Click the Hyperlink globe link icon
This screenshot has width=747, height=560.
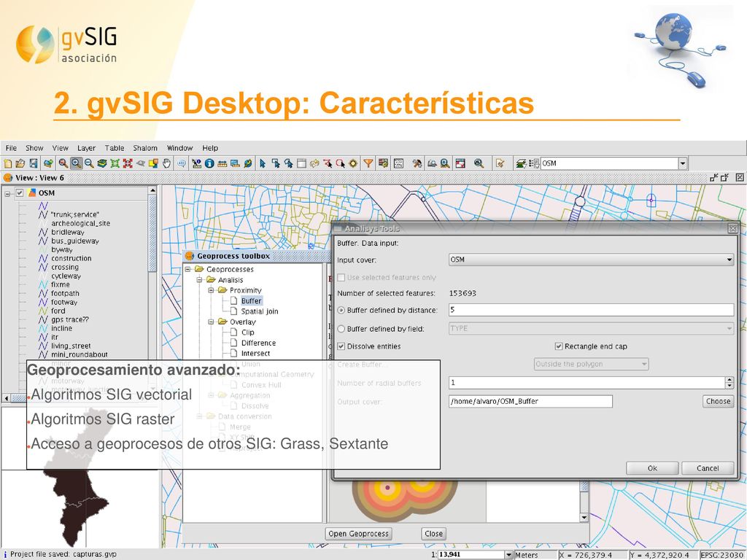coord(248,163)
